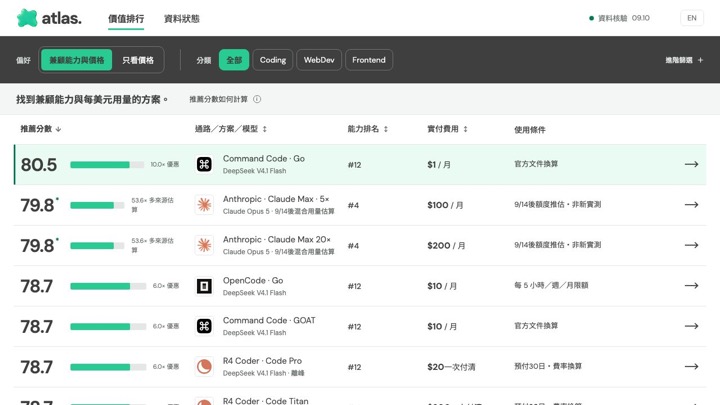The width and height of the screenshot is (720, 405).
Task: Open the 價值排行 tab
Action: coord(126,19)
